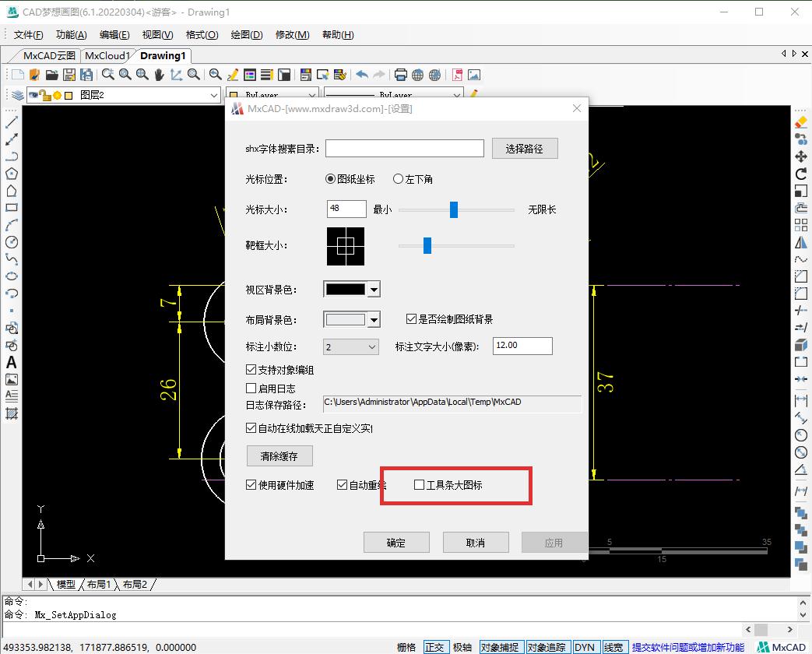Enable the 工具条大图标 checkbox
Image resolution: width=812 pixels, height=654 pixels.
[x=419, y=484]
